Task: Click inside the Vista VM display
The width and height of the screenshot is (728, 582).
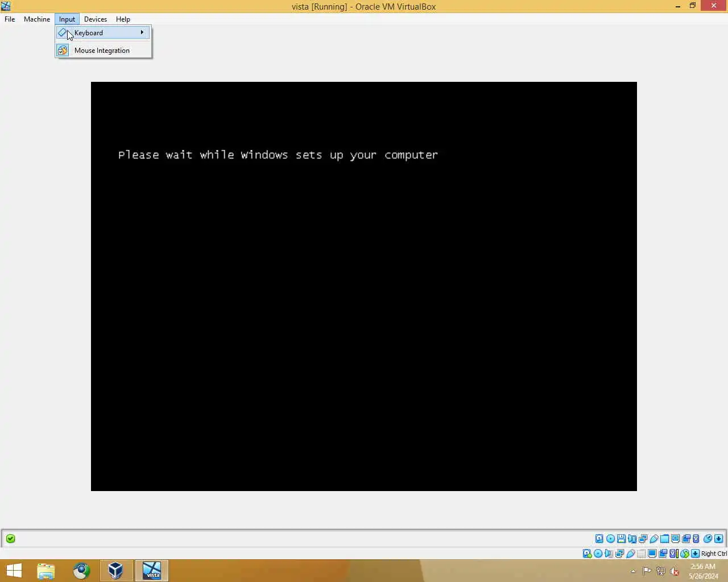Action: coord(364,286)
